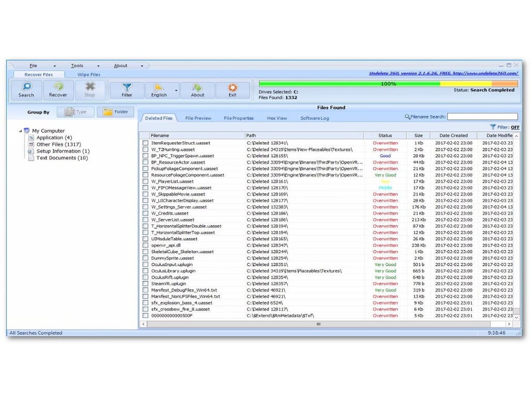Click Very Good status of OculusLibrary.uplugin

tap(385, 271)
